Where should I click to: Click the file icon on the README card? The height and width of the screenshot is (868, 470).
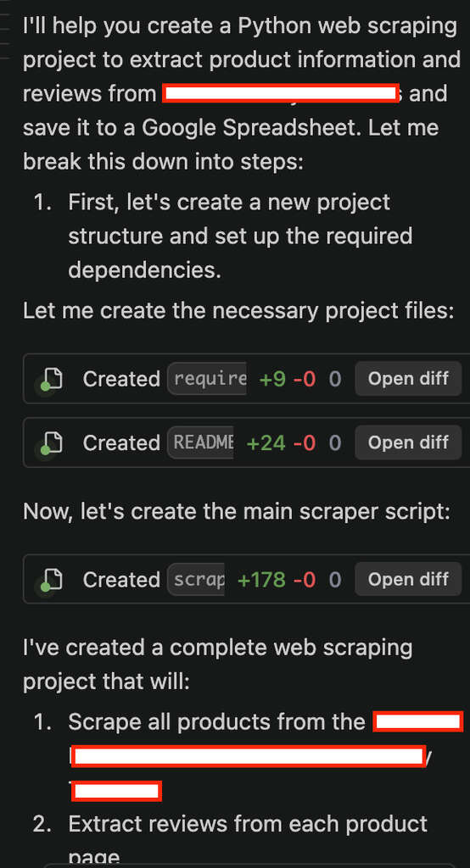[x=50, y=442]
